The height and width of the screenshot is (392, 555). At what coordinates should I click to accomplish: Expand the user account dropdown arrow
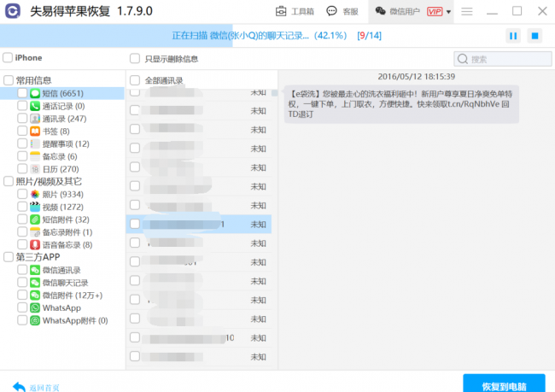pos(448,12)
